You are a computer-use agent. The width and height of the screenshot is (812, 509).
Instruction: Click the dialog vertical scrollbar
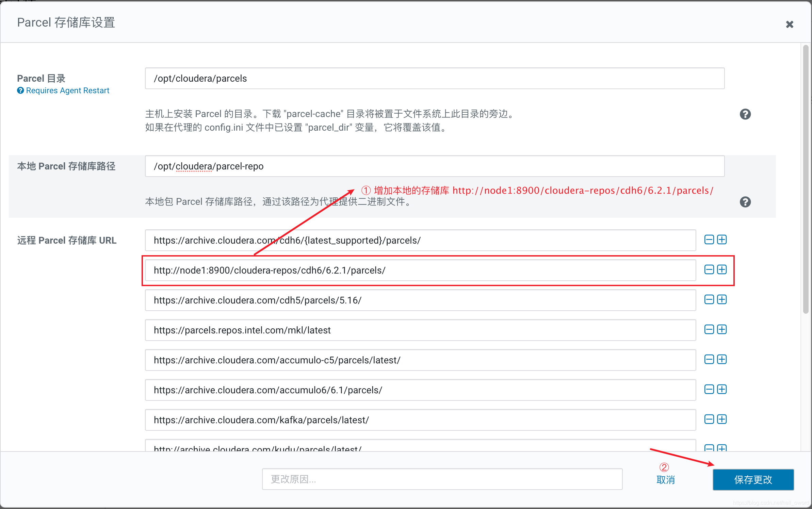point(806,179)
